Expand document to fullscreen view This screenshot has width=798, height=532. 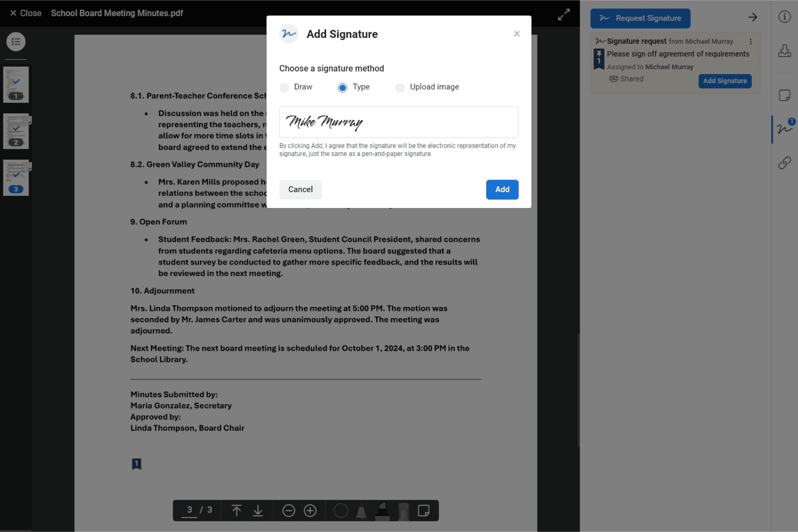pyautogui.click(x=563, y=15)
